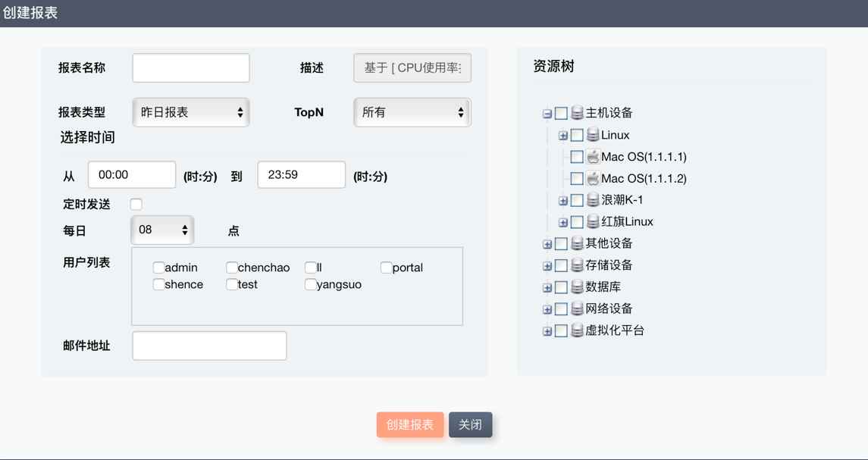Click the 关闭 button

[470, 424]
